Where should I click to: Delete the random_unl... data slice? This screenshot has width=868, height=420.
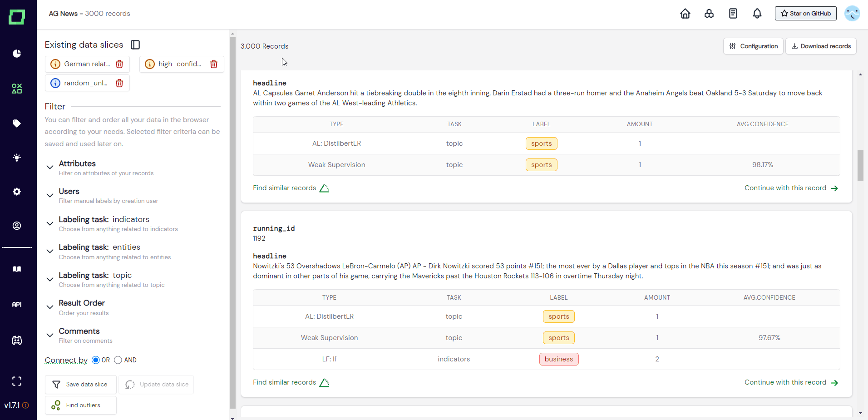pyautogui.click(x=119, y=83)
